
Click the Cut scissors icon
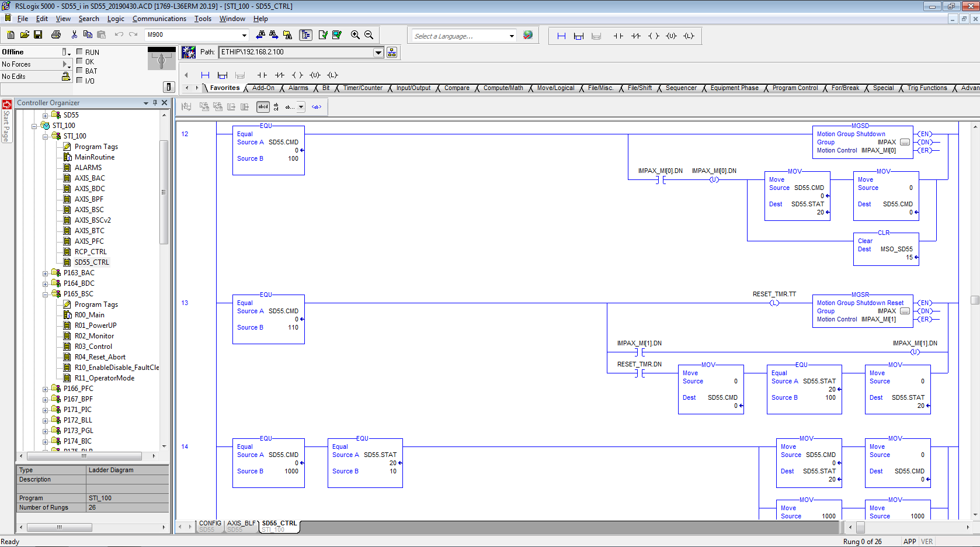click(x=74, y=35)
